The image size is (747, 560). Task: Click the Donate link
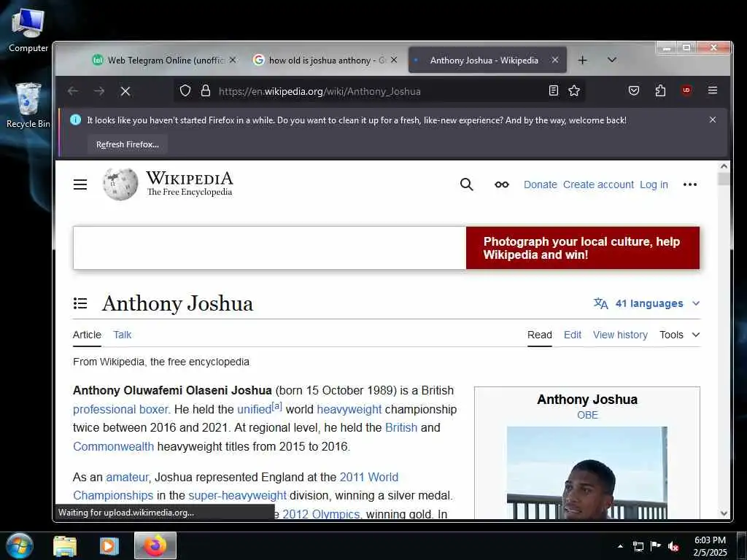pyautogui.click(x=541, y=184)
